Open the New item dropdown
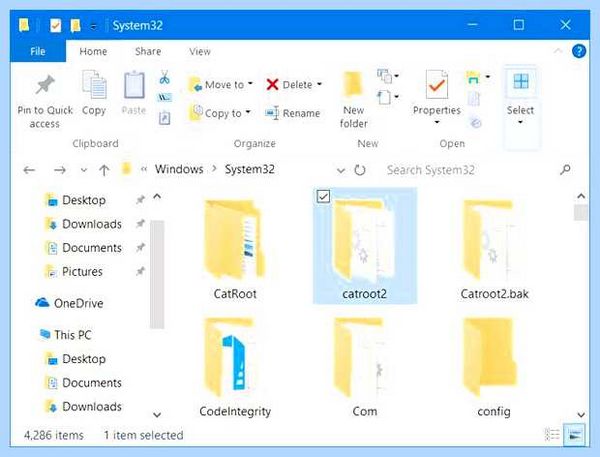 pos(388,76)
